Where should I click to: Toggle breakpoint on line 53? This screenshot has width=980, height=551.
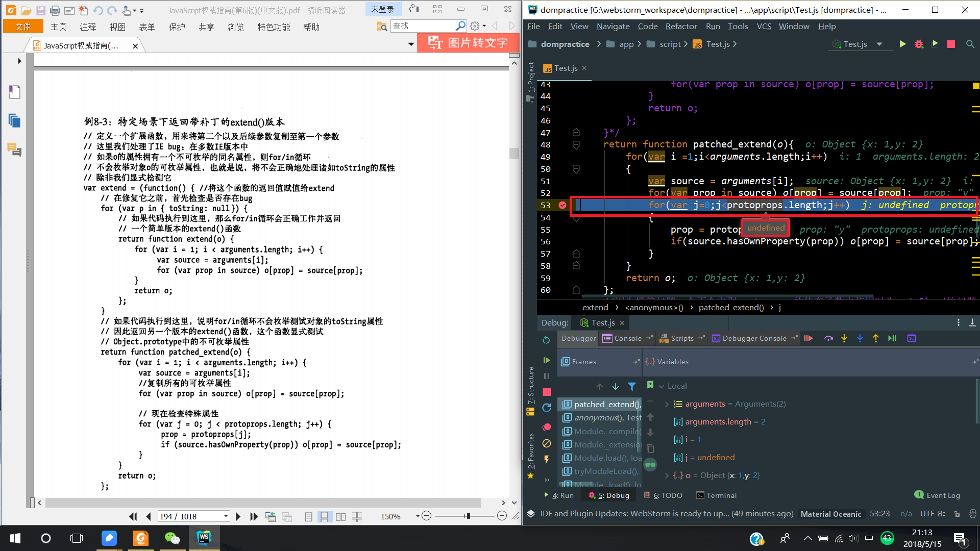(562, 205)
